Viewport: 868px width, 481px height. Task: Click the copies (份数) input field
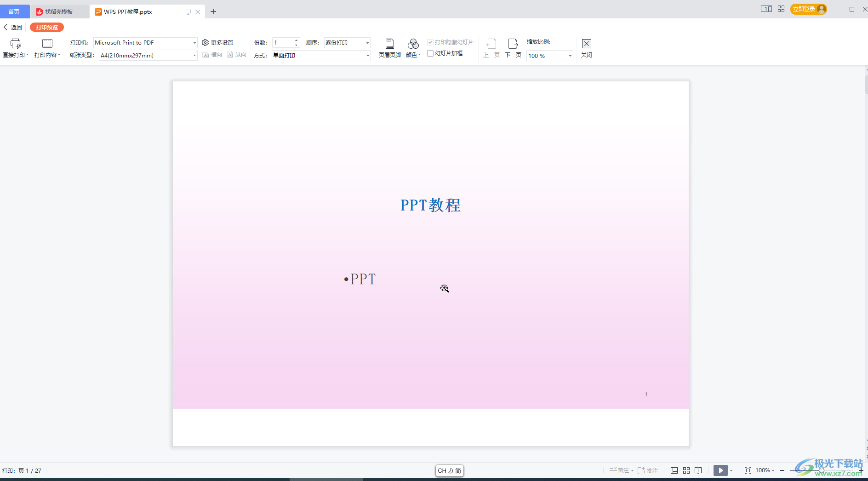tap(283, 43)
